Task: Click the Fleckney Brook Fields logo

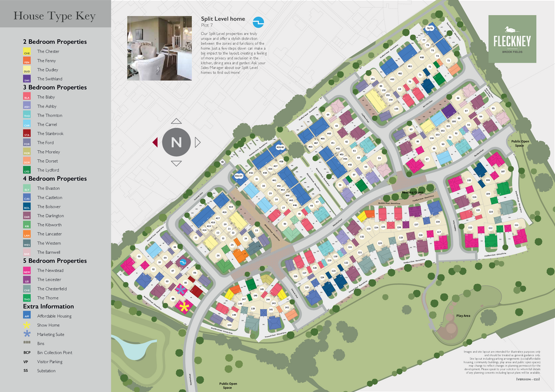Action: pos(512,38)
